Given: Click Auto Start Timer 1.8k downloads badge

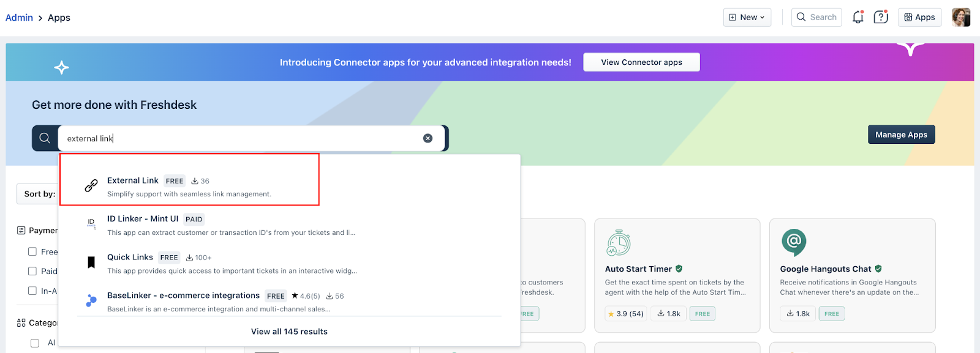Looking at the screenshot, I should (669, 314).
